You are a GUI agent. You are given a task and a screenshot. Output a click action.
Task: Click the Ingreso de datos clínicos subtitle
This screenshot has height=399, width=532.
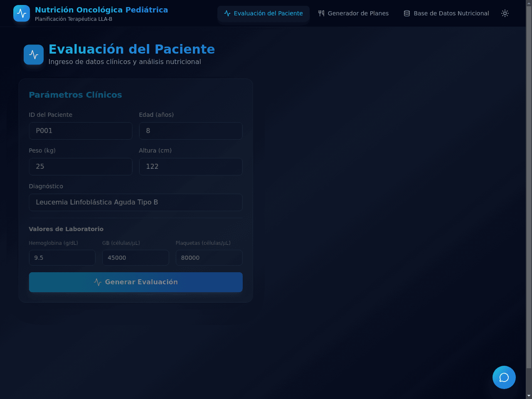(125, 62)
